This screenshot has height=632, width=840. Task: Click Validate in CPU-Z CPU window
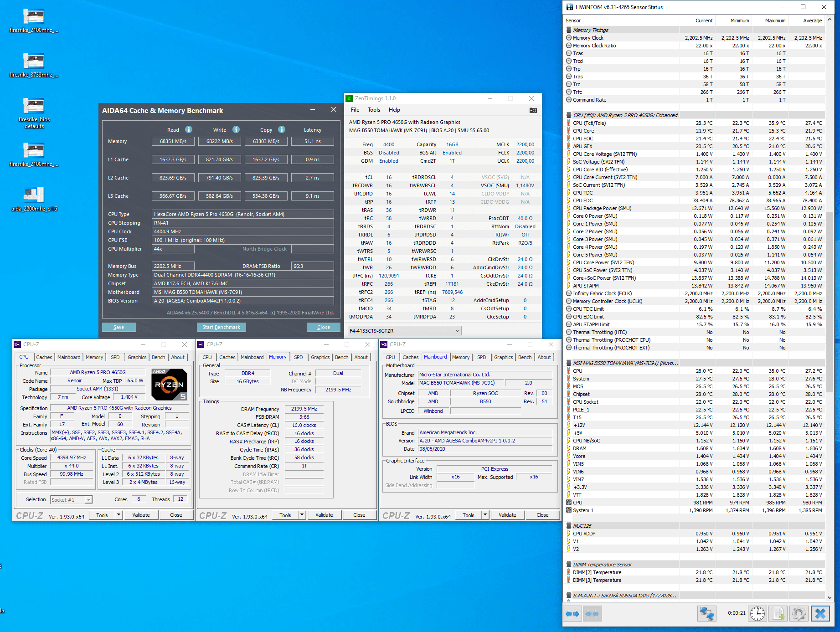coord(141,515)
